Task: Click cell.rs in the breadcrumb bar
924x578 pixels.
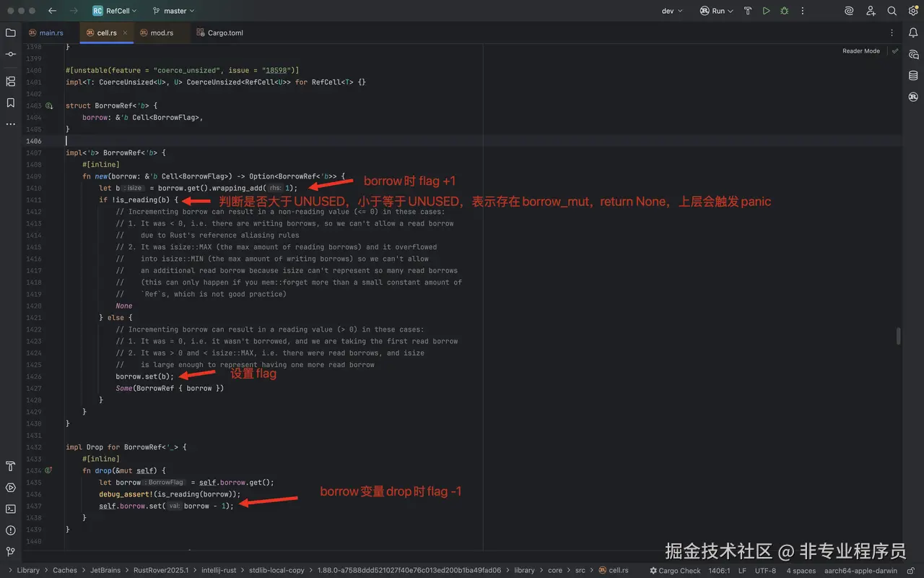Action: point(614,571)
